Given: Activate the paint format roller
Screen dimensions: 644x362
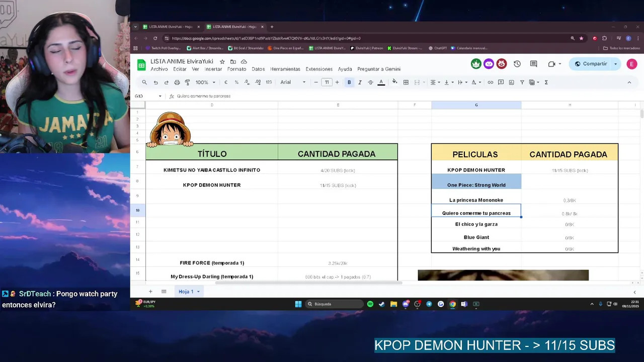Looking at the screenshot, I should [187, 82].
